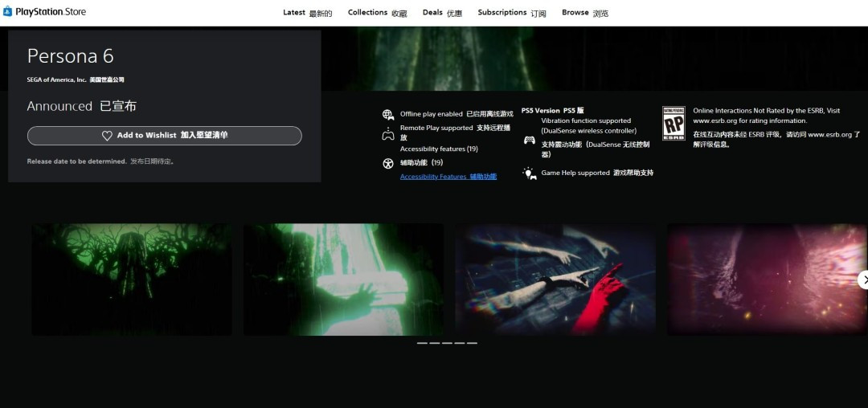The height and width of the screenshot is (408, 868).
Task: Click 'Release date to be determined.' text
Action: pos(77,161)
